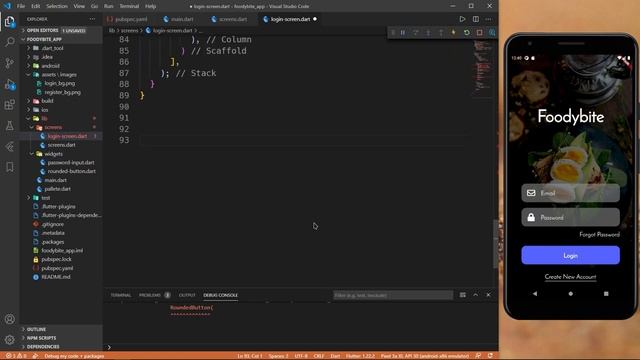Click the debug console filter input

coord(393,295)
